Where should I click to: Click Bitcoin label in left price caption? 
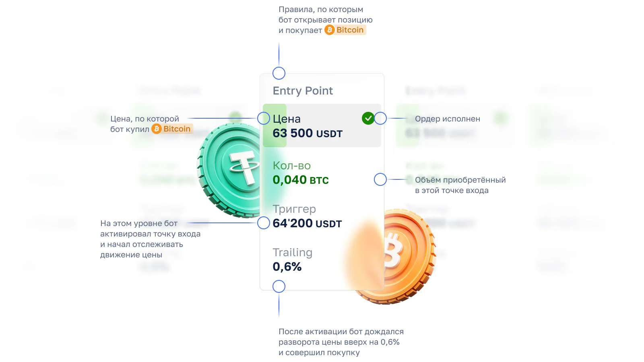177,129
